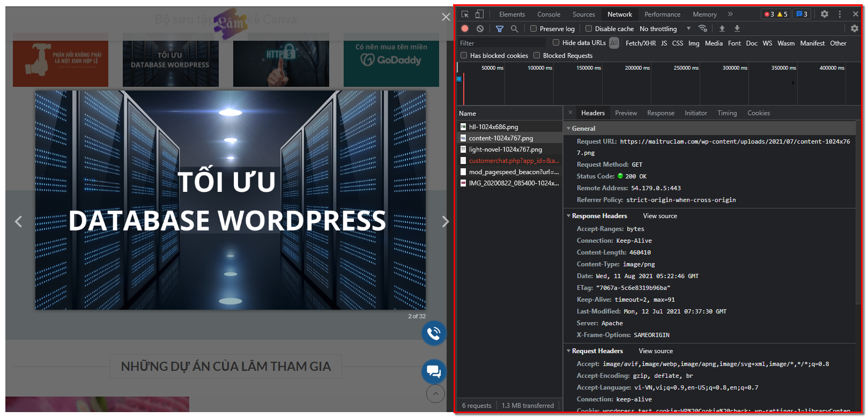This screenshot has width=868, height=418.
Task: Open the Response tab of request
Action: tap(661, 113)
